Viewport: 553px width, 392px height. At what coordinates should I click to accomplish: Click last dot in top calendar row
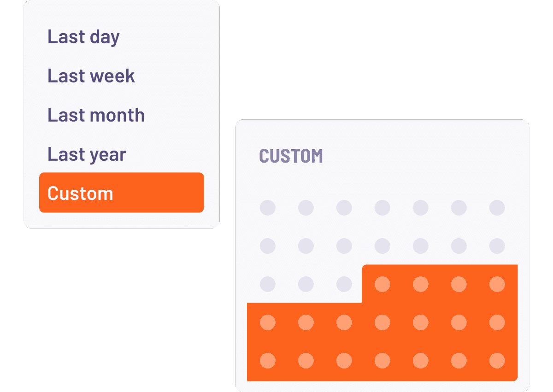(x=497, y=208)
